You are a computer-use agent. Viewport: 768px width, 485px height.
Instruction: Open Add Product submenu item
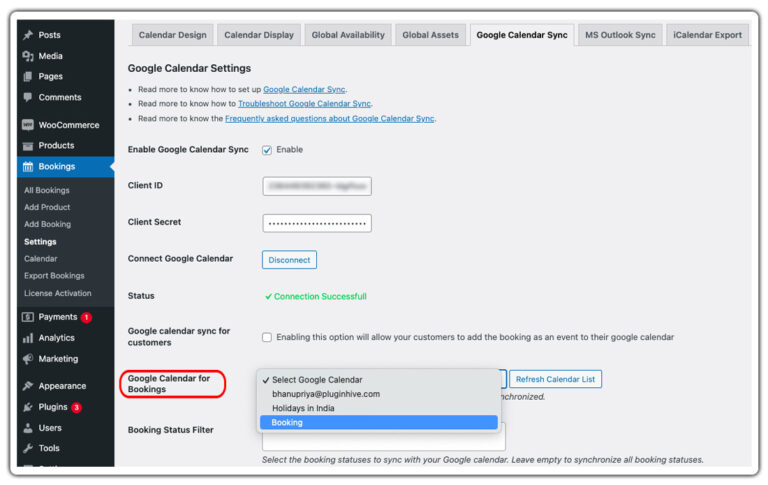[x=47, y=207]
